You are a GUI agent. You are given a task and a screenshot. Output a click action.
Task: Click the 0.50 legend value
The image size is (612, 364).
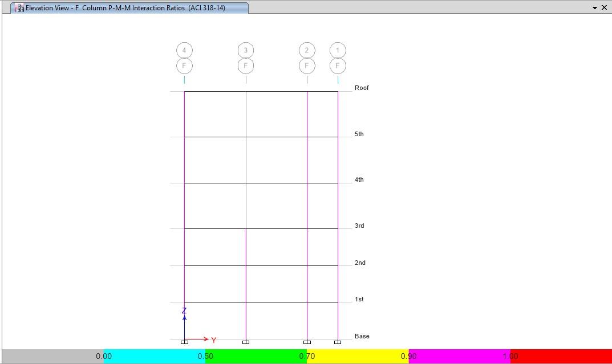click(x=205, y=356)
